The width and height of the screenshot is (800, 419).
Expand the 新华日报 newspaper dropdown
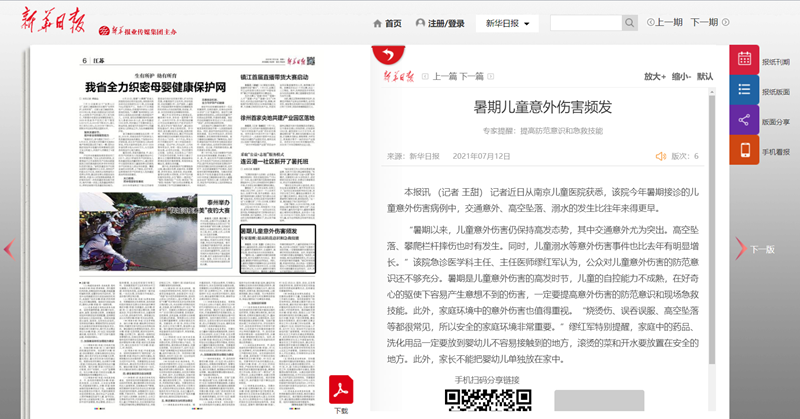[507, 23]
